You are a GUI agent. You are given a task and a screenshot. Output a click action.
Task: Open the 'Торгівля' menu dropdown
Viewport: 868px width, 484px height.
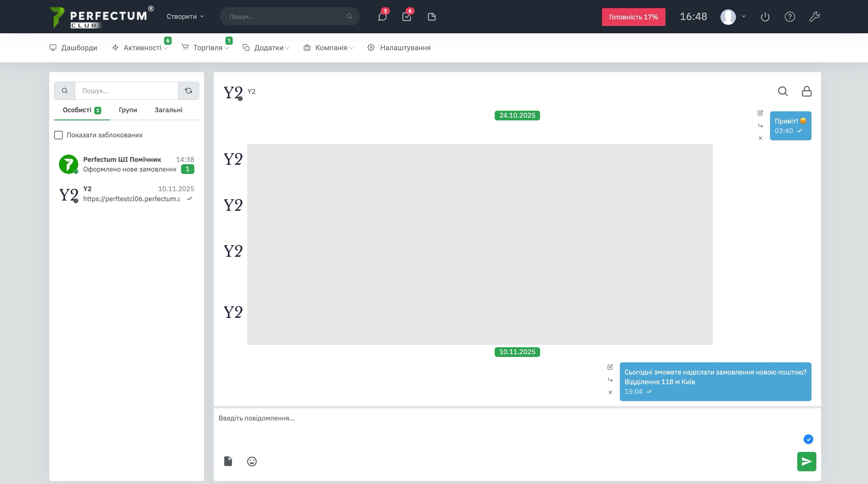[x=208, y=48]
